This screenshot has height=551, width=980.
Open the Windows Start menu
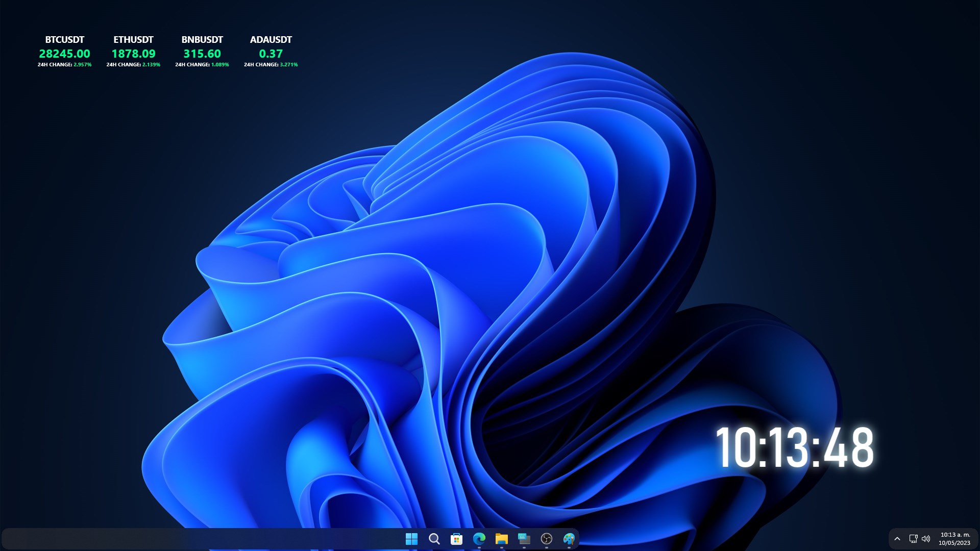[x=411, y=539]
